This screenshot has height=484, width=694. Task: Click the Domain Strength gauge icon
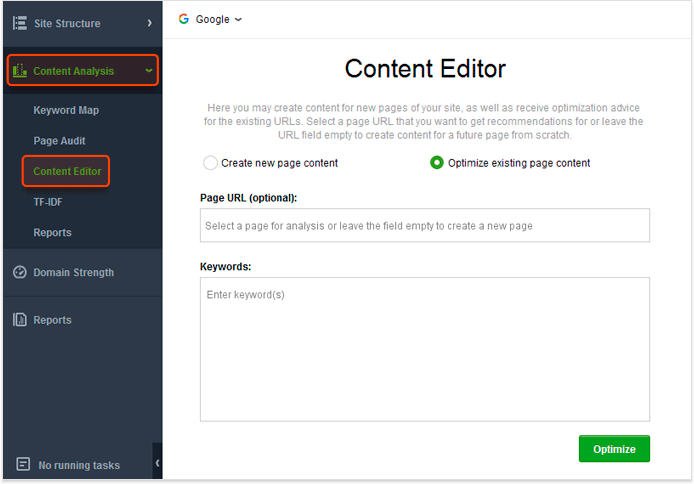(x=19, y=272)
